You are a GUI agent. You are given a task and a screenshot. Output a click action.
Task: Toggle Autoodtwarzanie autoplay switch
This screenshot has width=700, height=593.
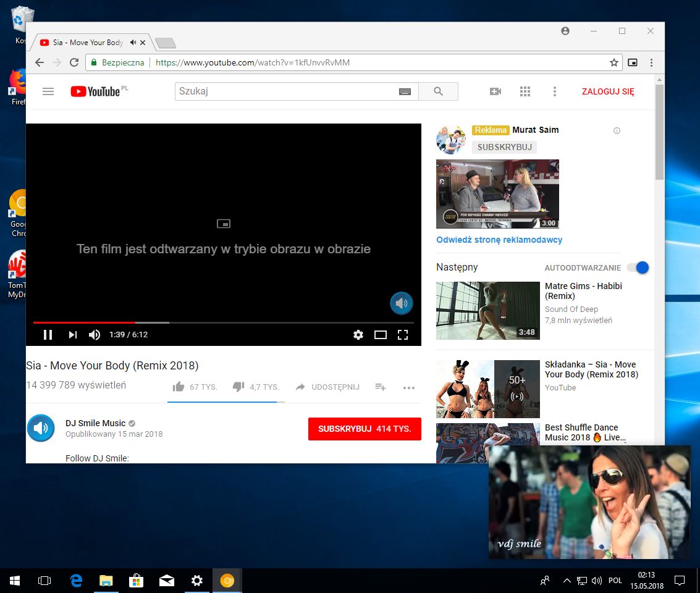pos(638,267)
